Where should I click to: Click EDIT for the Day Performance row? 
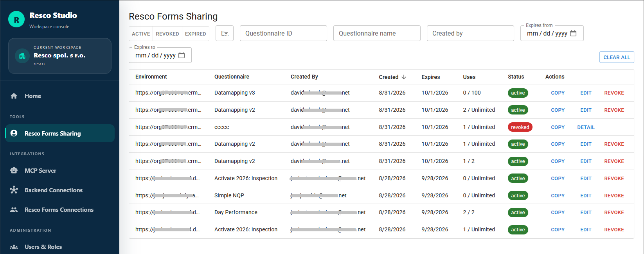pyautogui.click(x=586, y=213)
